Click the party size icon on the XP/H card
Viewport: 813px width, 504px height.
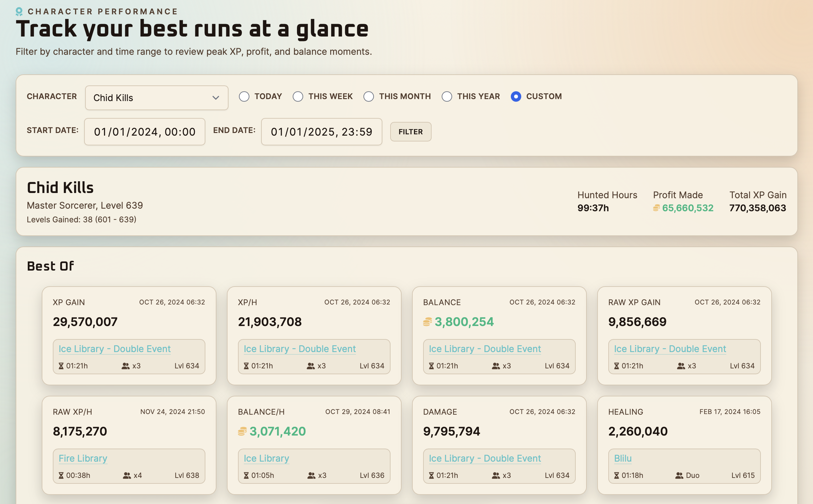click(311, 365)
